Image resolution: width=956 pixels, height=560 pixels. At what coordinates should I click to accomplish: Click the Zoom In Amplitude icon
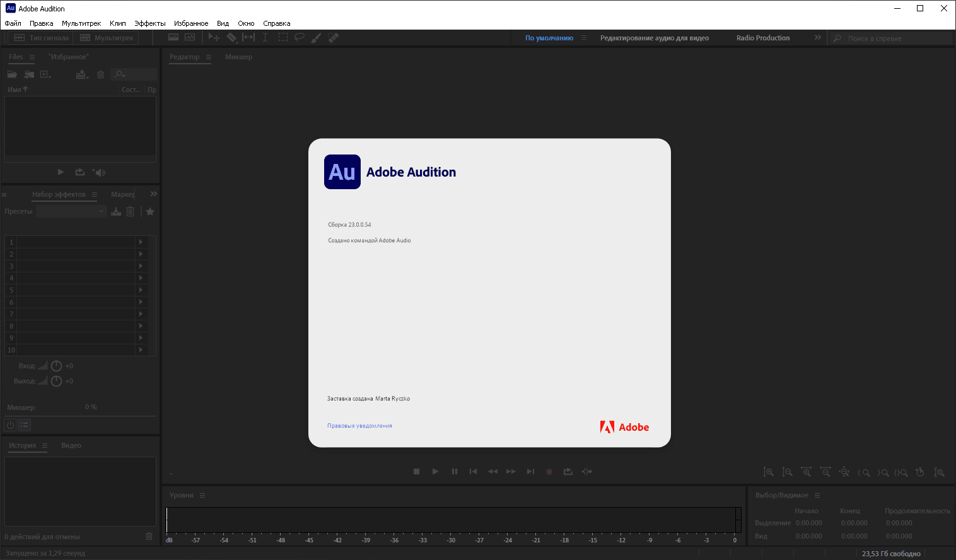(x=768, y=472)
